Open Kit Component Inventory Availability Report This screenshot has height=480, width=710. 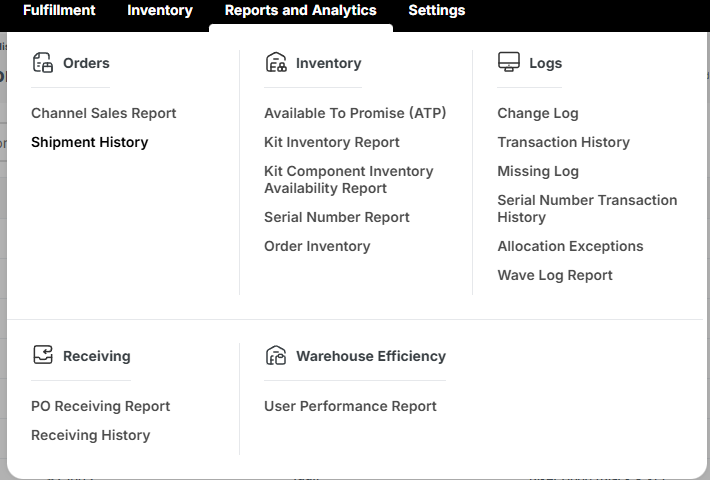point(349,180)
